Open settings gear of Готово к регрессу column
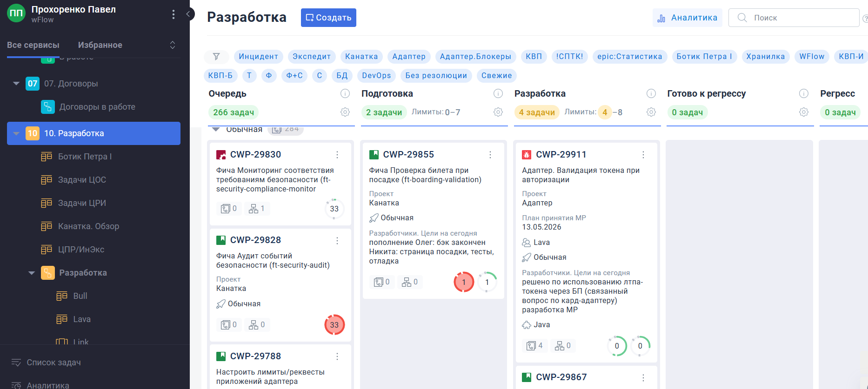This screenshot has width=868, height=389. [804, 112]
